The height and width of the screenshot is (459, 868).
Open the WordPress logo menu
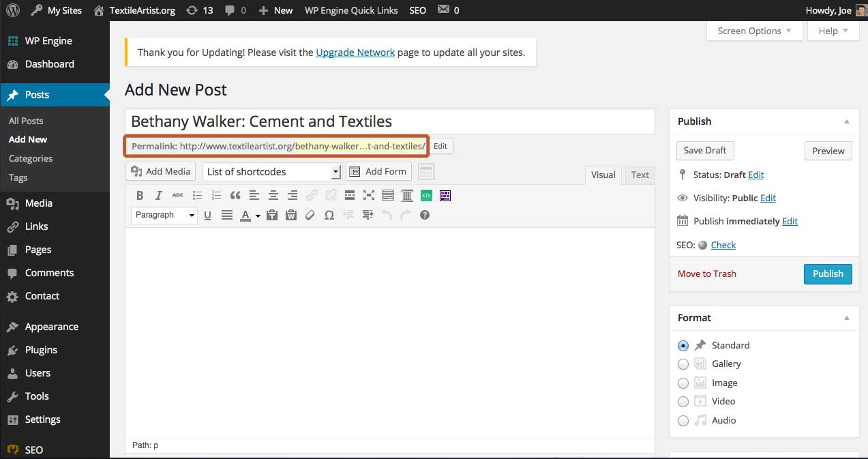(12, 10)
